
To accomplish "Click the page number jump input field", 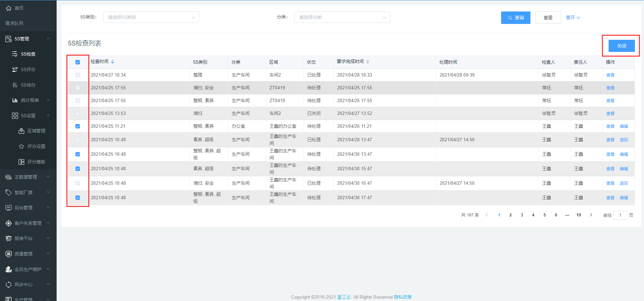I will pos(620,215).
